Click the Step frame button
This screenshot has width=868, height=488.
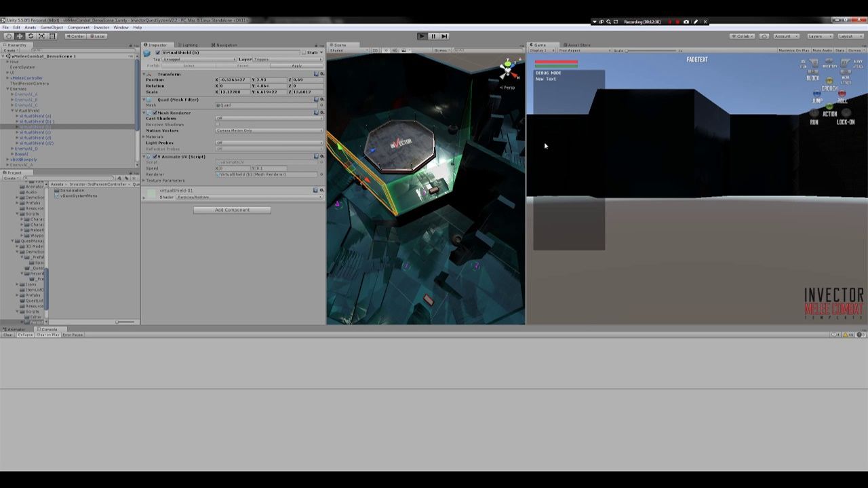[444, 36]
